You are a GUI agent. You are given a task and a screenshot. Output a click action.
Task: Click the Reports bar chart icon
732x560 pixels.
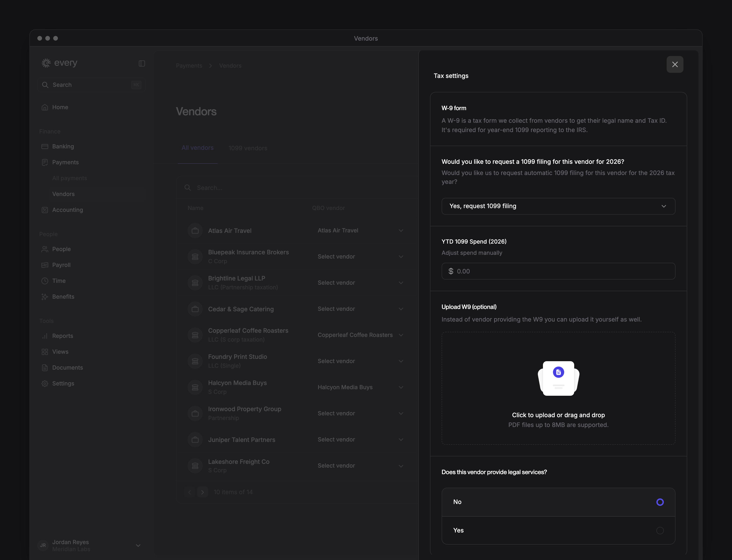[45, 336]
